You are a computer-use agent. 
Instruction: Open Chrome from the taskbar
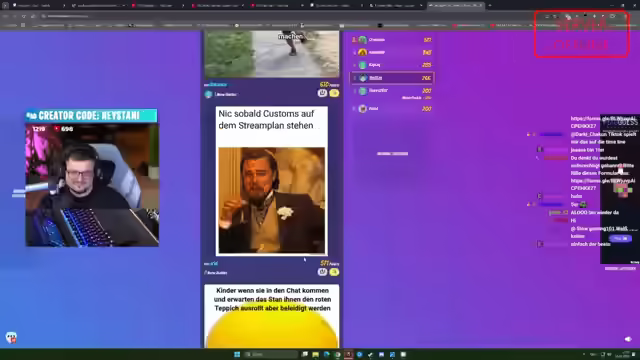click(338, 354)
